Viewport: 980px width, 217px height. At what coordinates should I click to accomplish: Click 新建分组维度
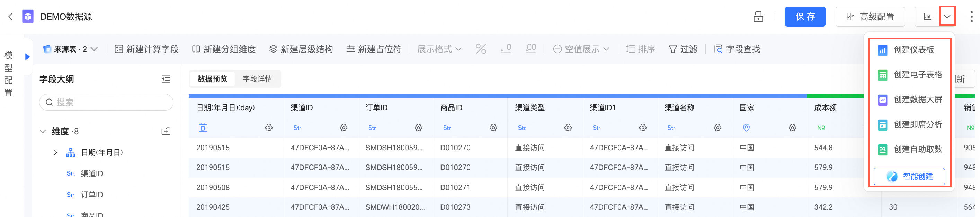pyautogui.click(x=224, y=49)
